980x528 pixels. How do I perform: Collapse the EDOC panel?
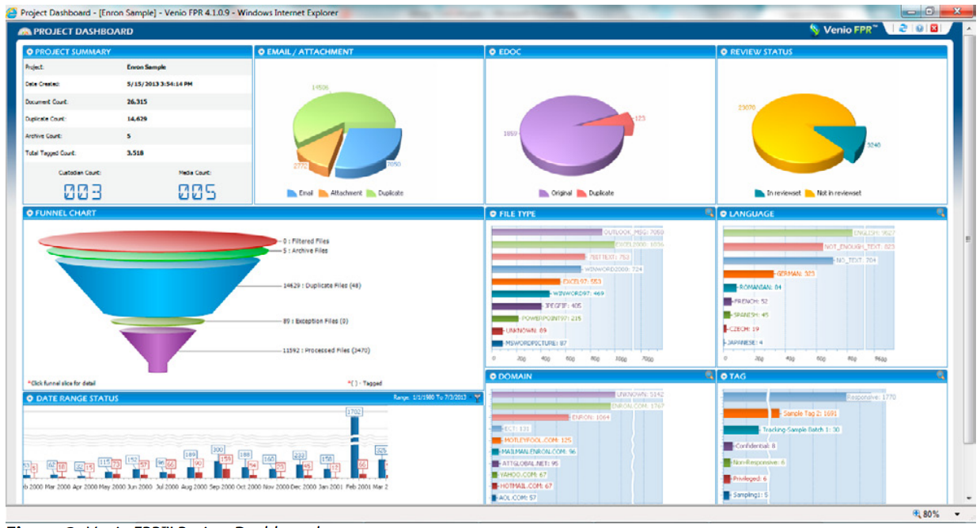point(493,51)
